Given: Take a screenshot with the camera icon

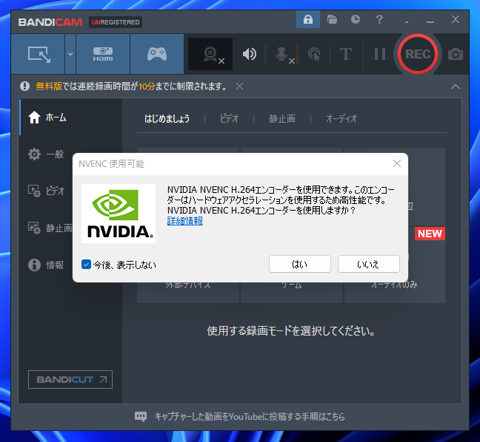Looking at the screenshot, I should [x=455, y=54].
